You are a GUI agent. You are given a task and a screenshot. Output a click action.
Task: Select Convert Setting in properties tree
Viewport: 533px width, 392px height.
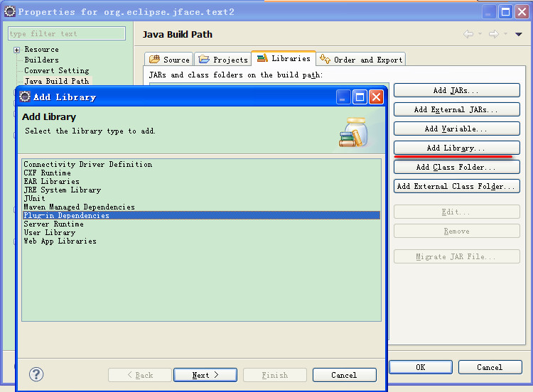pyautogui.click(x=57, y=70)
